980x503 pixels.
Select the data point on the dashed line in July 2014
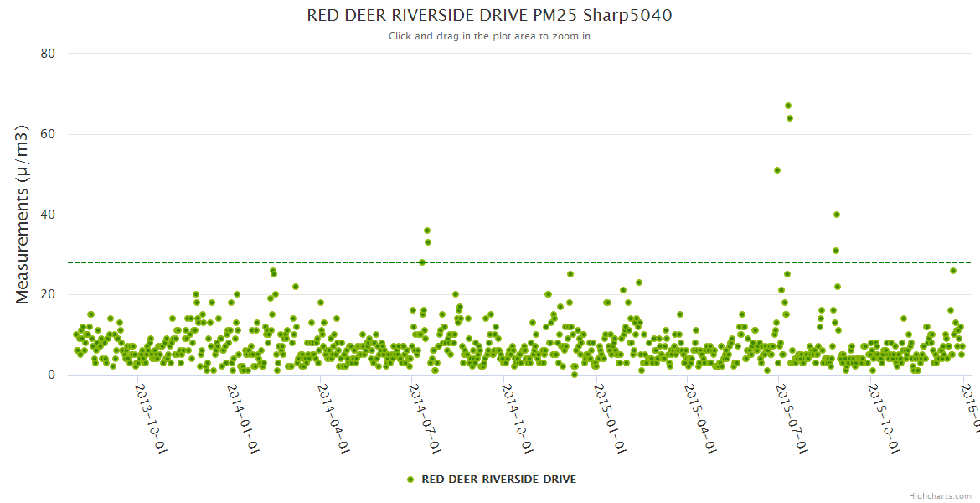422,262
